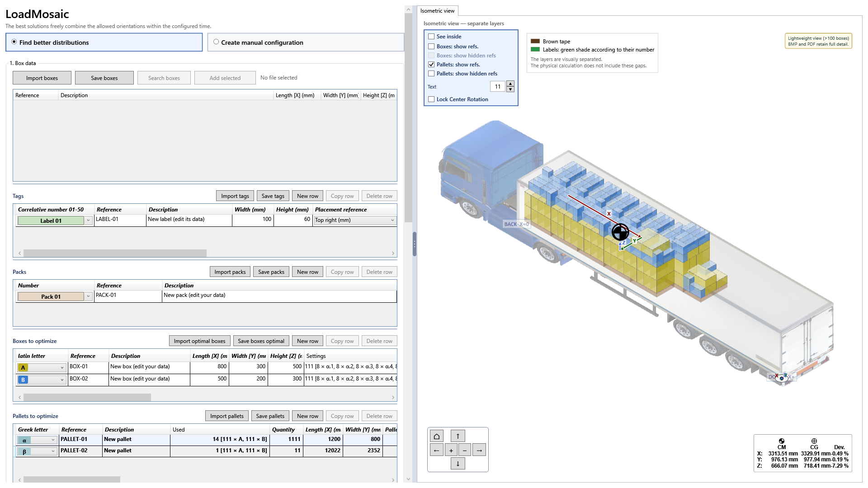Click the PALLET-01 reference cell
Screen dimensions: 868x488
point(81,440)
